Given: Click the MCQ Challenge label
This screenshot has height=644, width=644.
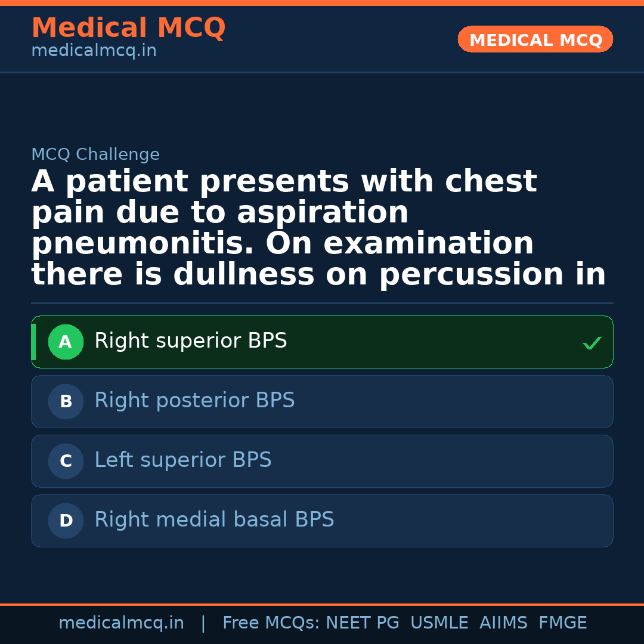Looking at the screenshot, I should [95, 155].
